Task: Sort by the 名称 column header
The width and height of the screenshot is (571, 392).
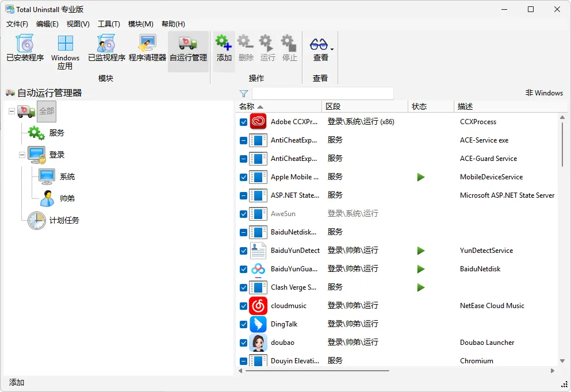Action: coord(278,106)
